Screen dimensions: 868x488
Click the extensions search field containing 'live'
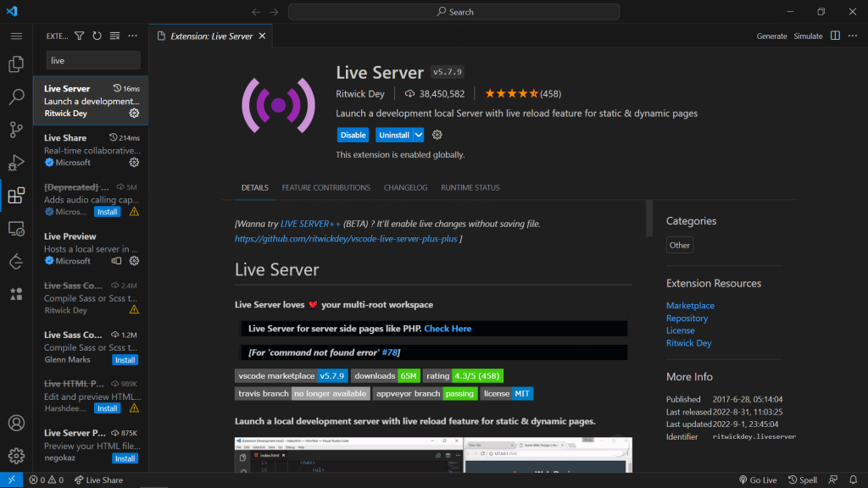coord(93,60)
